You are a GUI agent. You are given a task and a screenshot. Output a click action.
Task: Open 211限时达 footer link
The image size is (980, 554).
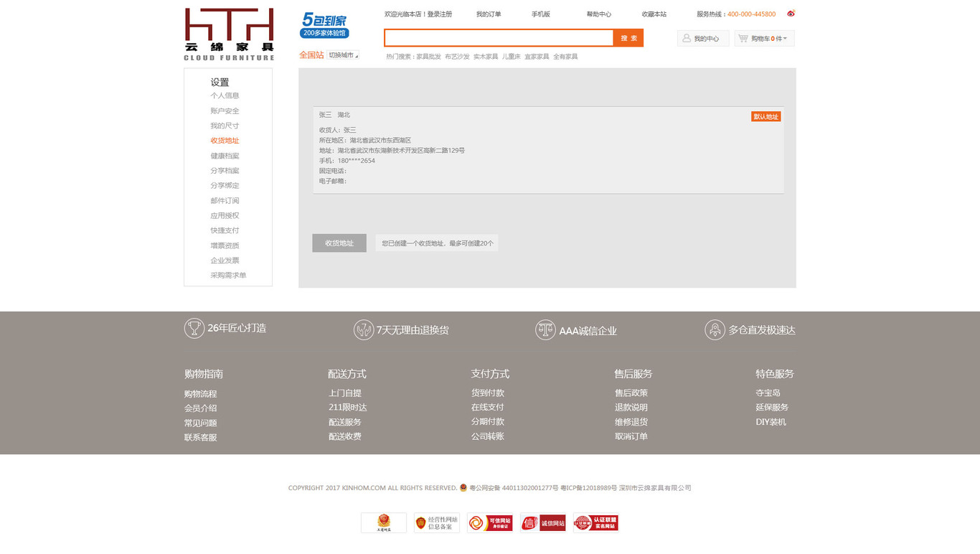coord(348,408)
